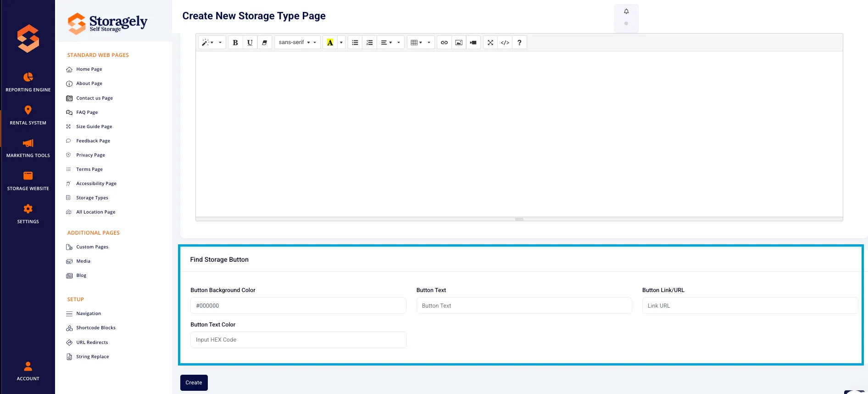Open the URL Redirects link
Image resolution: width=868 pixels, height=394 pixels.
click(x=92, y=343)
